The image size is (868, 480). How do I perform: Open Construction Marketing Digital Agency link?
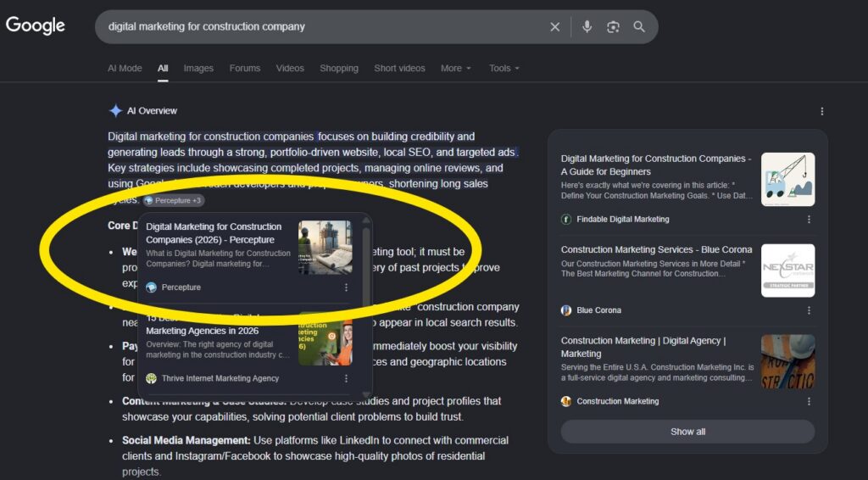click(x=643, y=347)
